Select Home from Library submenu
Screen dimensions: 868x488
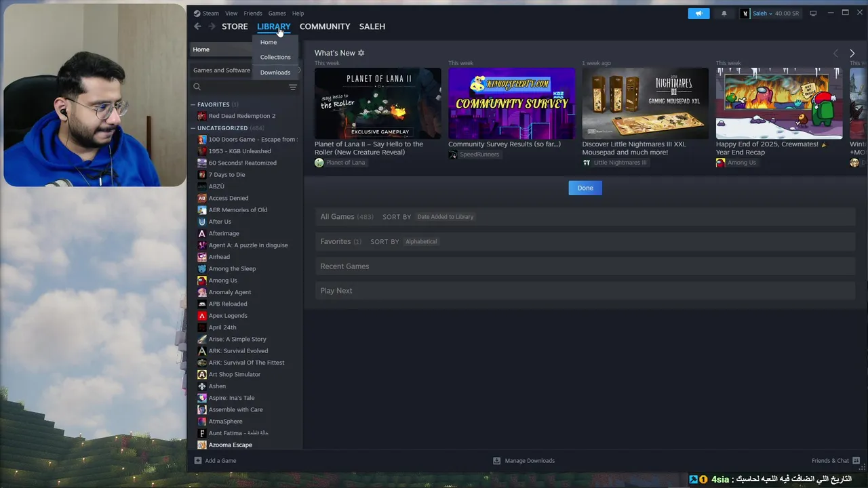(269, 42)
